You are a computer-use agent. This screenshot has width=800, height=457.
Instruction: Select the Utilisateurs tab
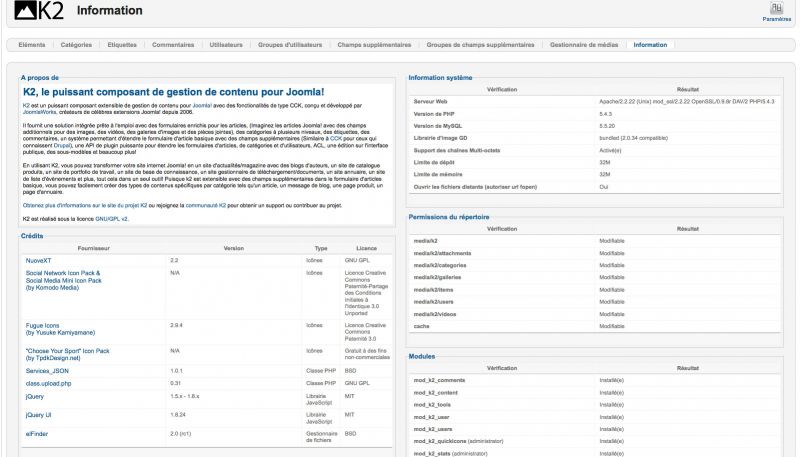click(226, 45)
